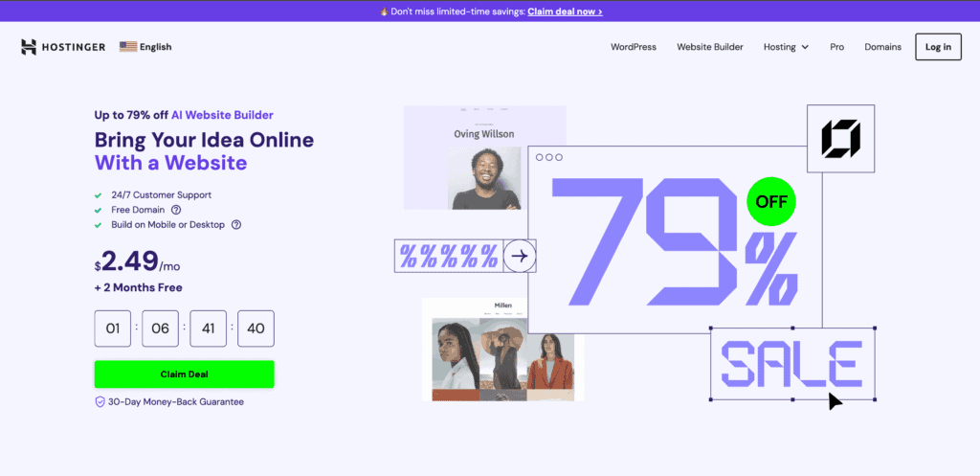Click the 30-Day Money-Back Guarantee text
This screenshot has height=476, width=980.
(x=176, y=402)
